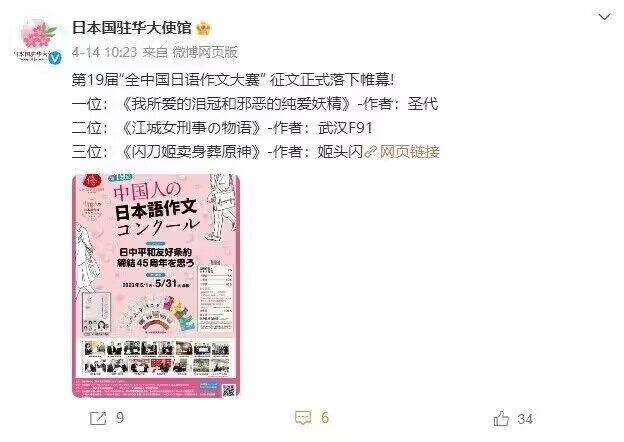Expand the post options chevron
The width and height of the screenshot is (624, 442).
[x=604, y=17]
